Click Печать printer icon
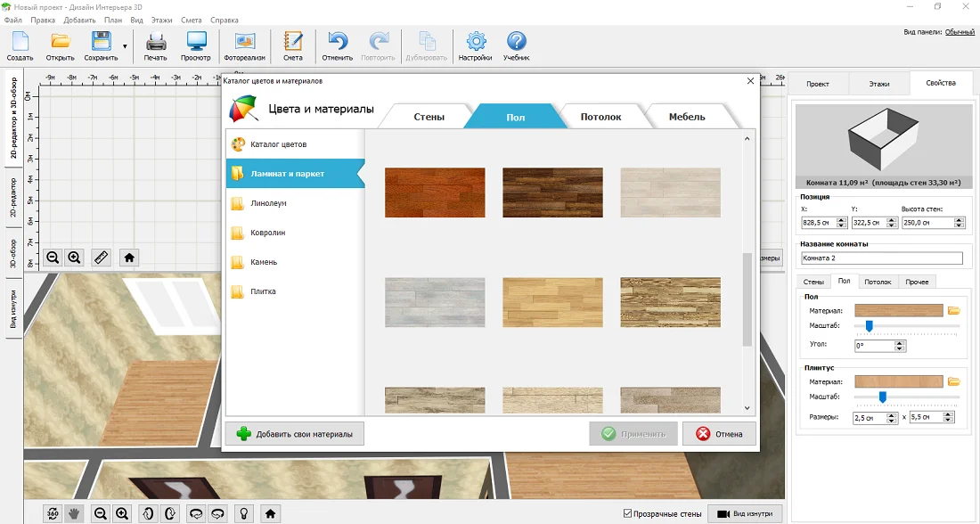This screenshot has height=524, width=980. 156,42
